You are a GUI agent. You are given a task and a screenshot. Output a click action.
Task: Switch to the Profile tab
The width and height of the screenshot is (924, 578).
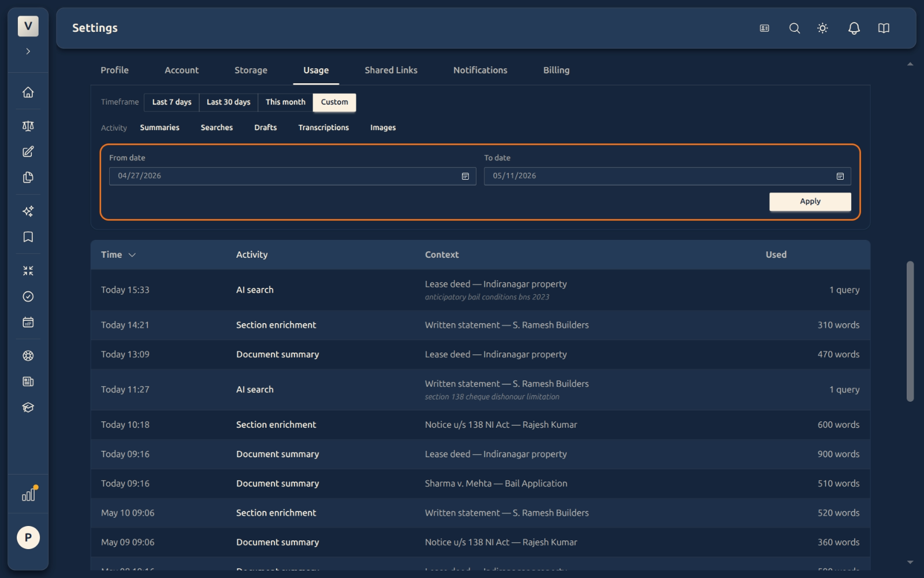[115, 70]
